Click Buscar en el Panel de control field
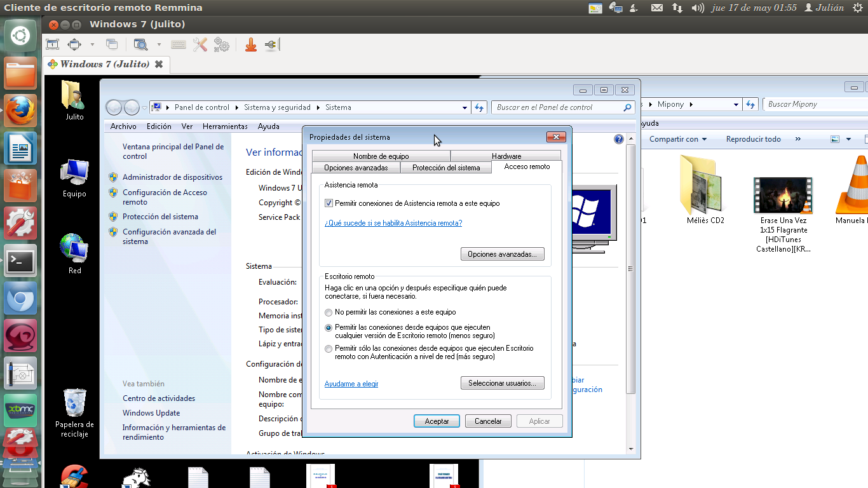This screenshot has width=868, height=488. (x=563, y=107)
